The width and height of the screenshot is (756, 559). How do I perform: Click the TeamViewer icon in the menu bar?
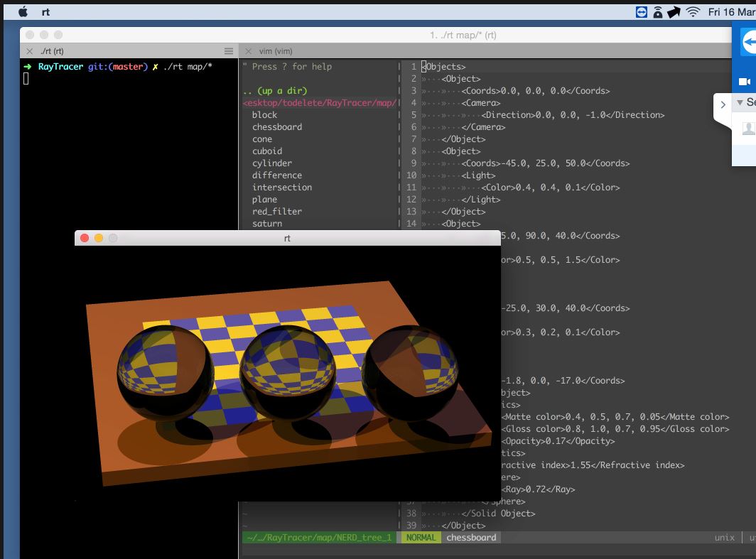coord(642,11)
